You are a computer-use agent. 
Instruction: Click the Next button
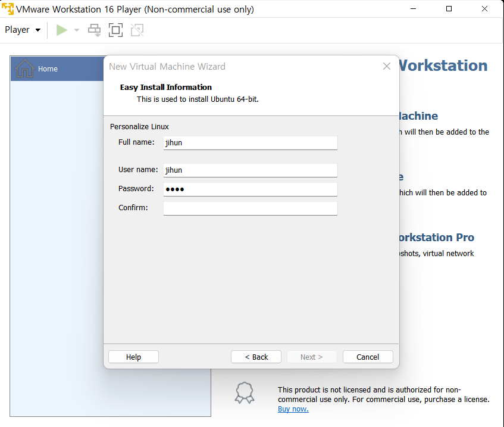312,357
